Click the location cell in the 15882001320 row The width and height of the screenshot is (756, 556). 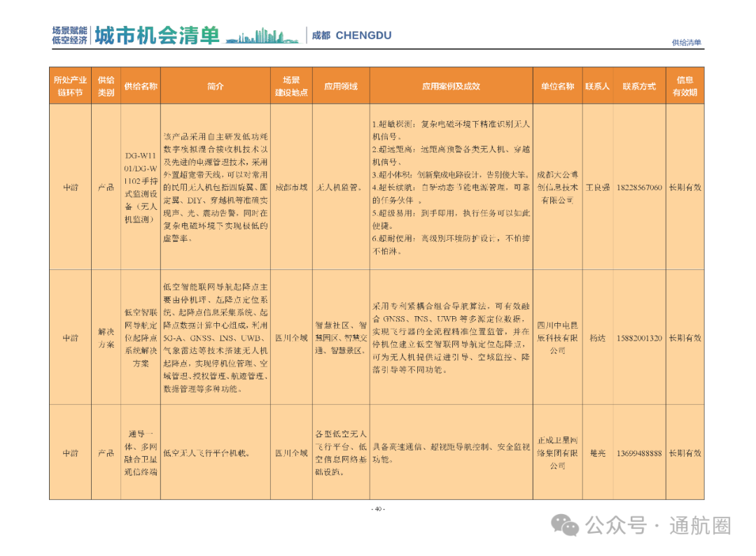(291, 338)
